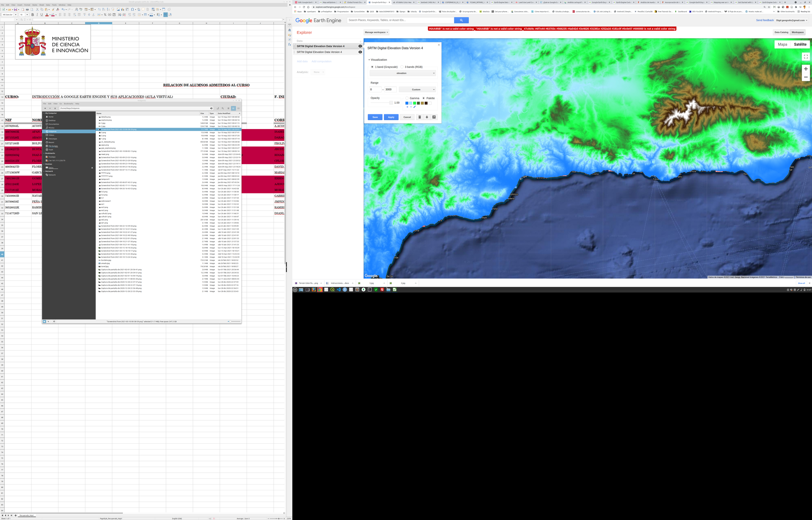Click the Apply button
The image size is (812, 520).
point(391,117)
